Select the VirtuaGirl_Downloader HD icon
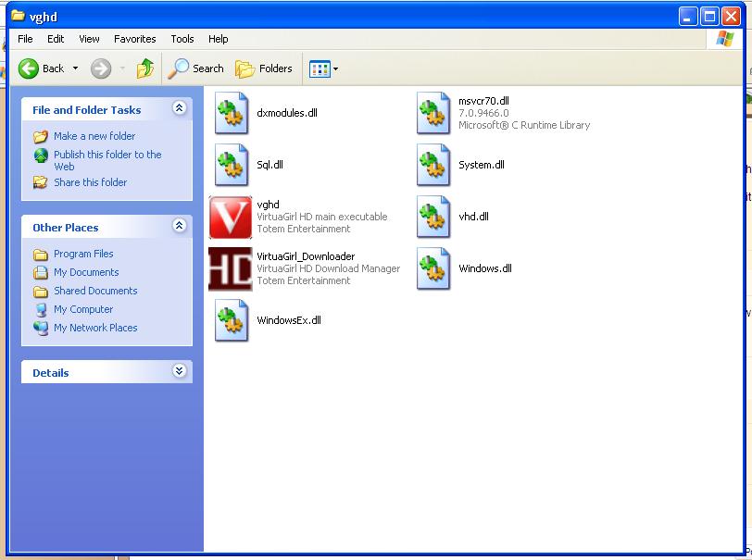 pyautogui.click(x=231, y=268)
